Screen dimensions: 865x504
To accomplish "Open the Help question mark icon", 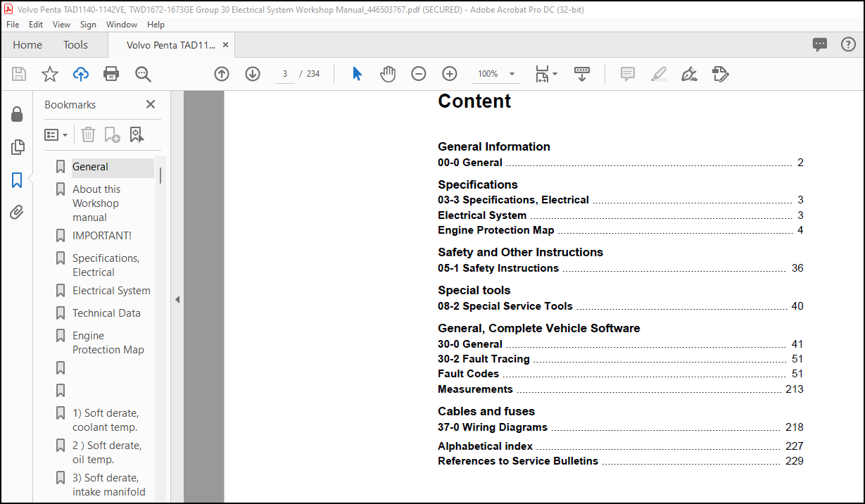I will [x=848, y=44].
